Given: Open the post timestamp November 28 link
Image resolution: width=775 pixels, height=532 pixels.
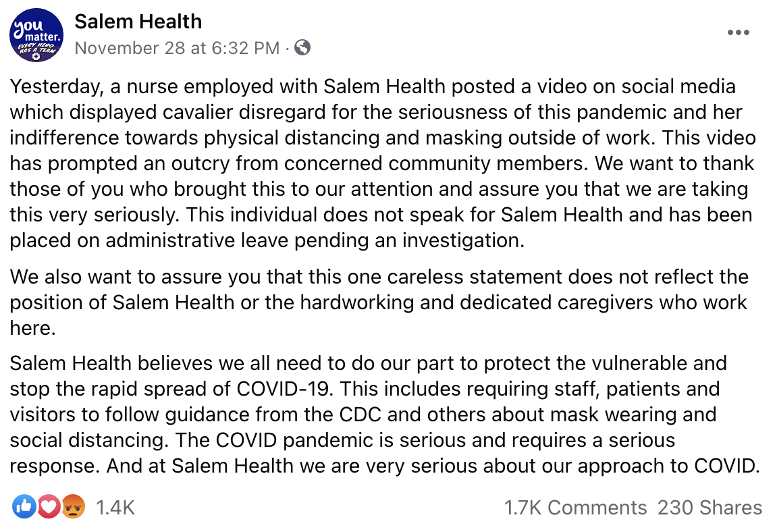Looking at the screenshot, I should coord(177,48).
